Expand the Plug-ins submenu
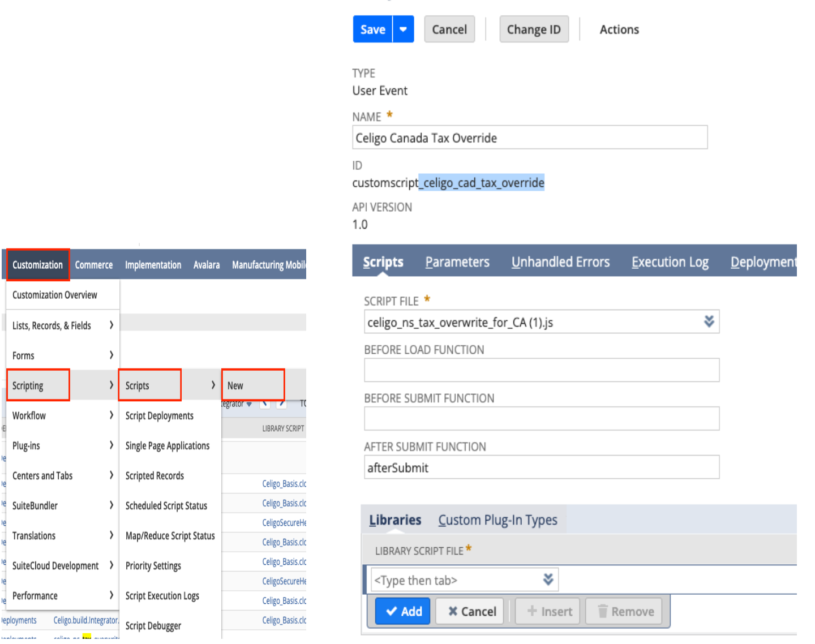 pos(63,445)
